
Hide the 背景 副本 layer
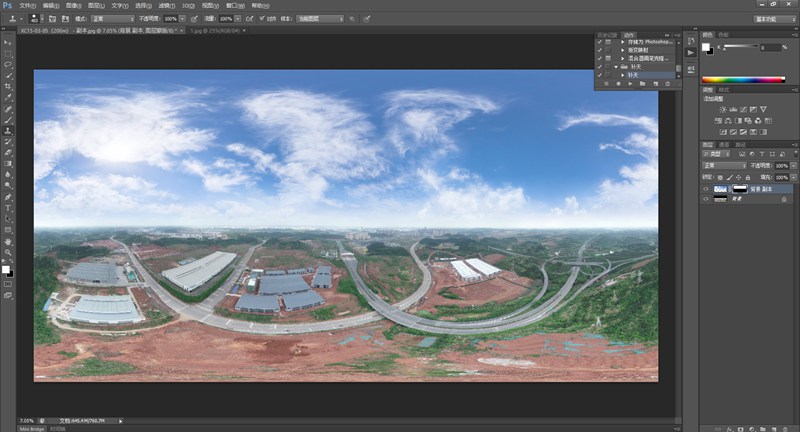click(706, 188)
